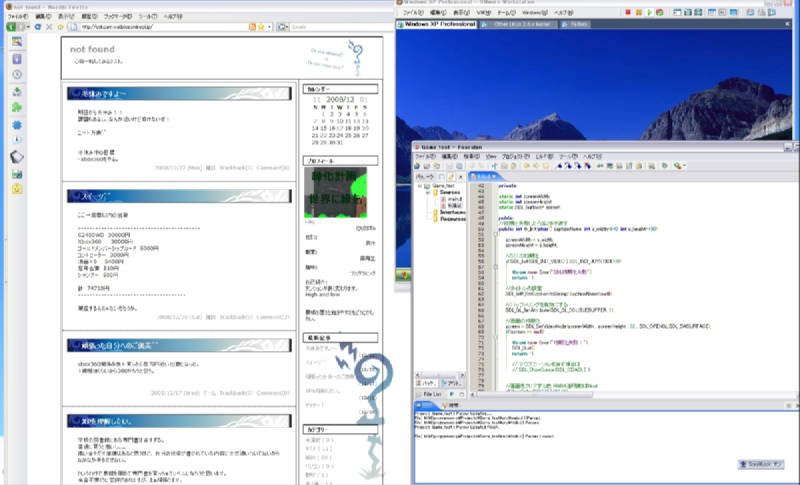The width and height of the screenshot is (800, 485).
Task: Click the green run arrow in Poseidon toolbar
Action: [664, 166]
